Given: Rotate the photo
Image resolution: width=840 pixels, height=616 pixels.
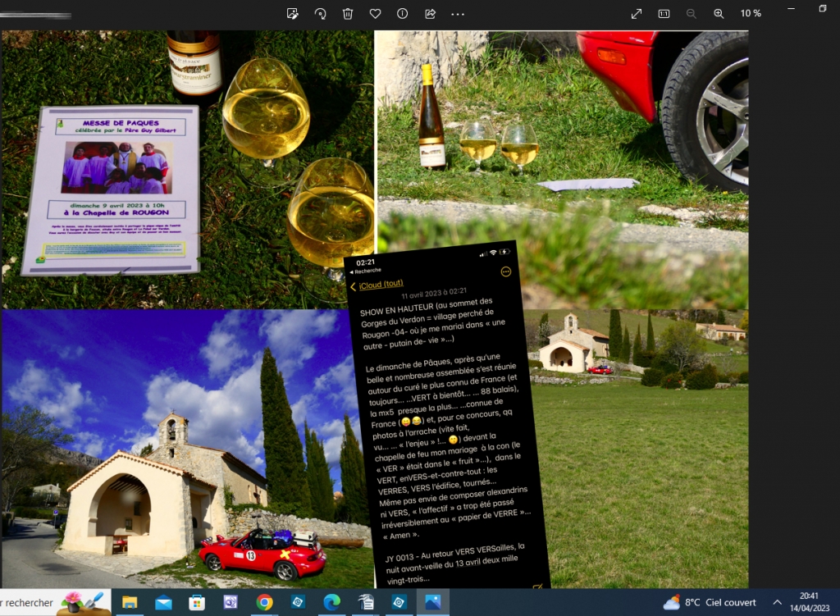Looking at the screenshot, I should coord(321,14).
